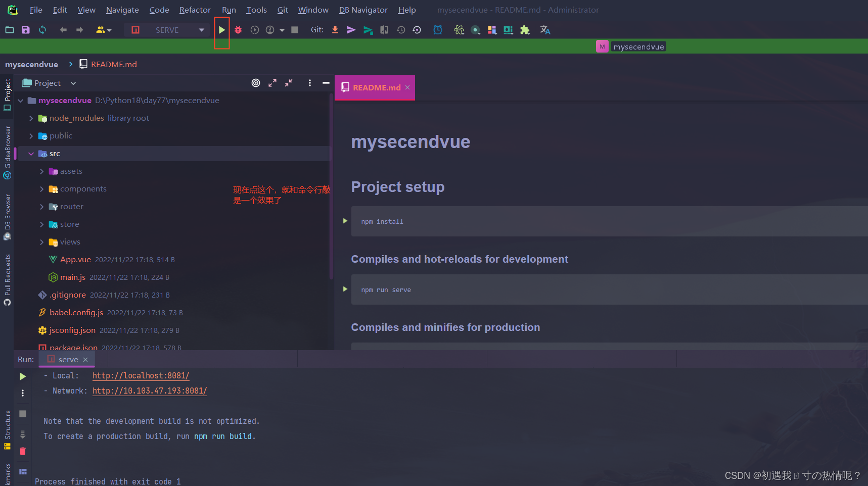Open the Window menu
Image resolution: width=868 pixels, height=486 pixels.
(x=313, y=10)
